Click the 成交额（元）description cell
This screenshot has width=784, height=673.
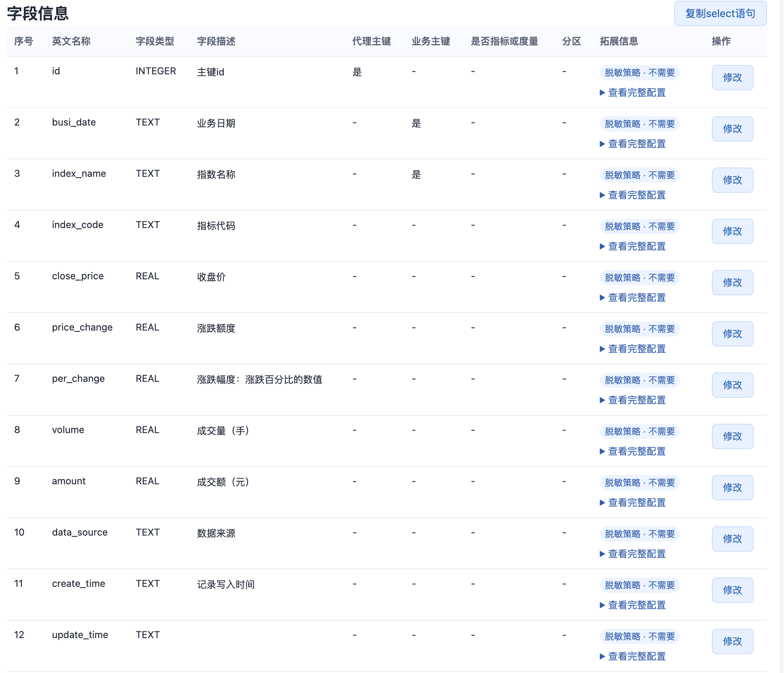tap(223, 482)
